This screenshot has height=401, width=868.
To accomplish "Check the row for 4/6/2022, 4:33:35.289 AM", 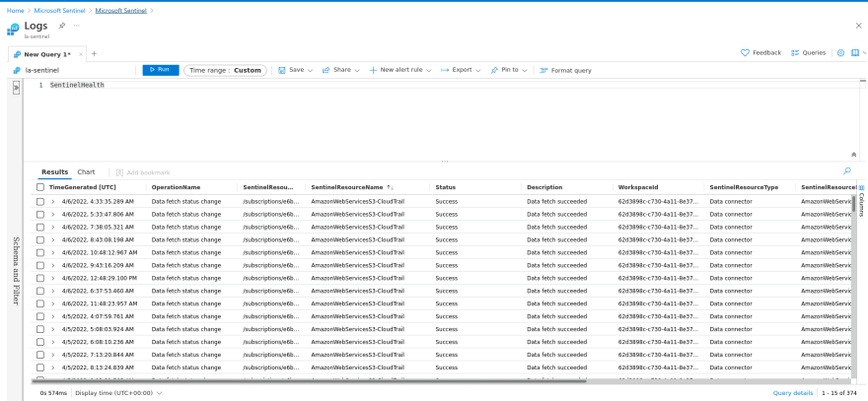I will [39, 201].
